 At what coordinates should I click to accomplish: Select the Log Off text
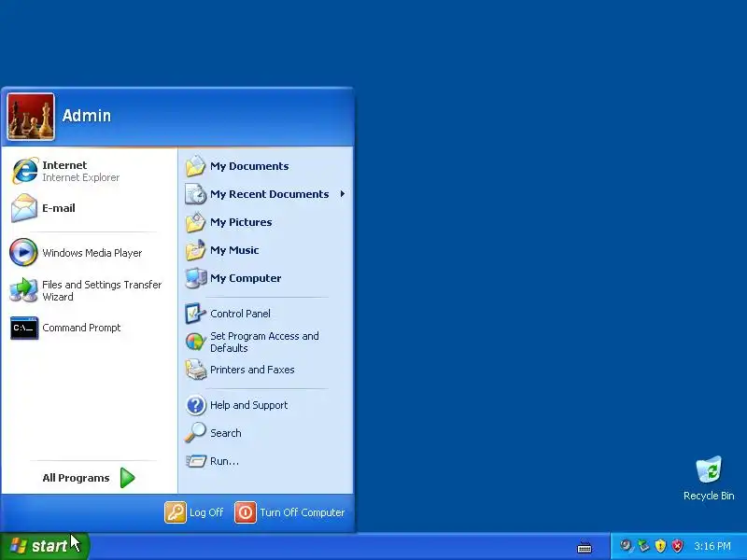coord(206,512)
